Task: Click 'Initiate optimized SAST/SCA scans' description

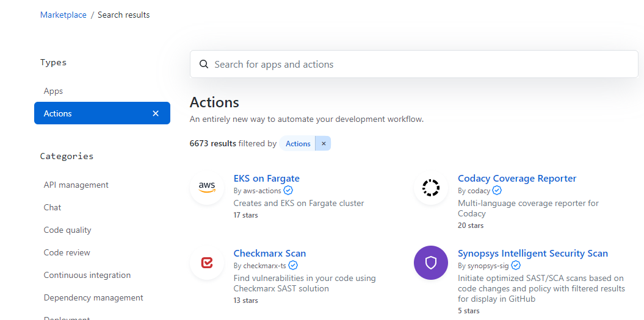Action: click(x=541, y=288)
